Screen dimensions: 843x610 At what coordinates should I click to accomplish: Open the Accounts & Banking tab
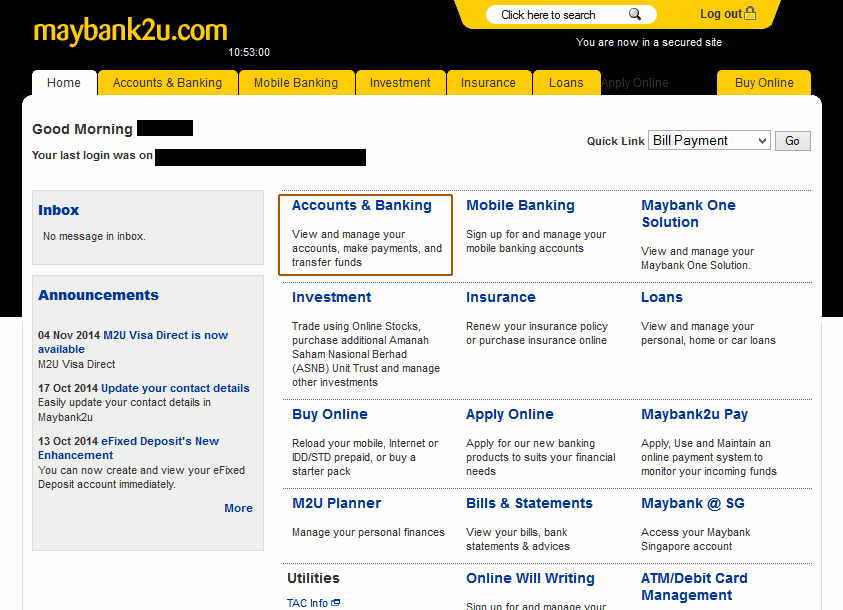coord(167,83)
